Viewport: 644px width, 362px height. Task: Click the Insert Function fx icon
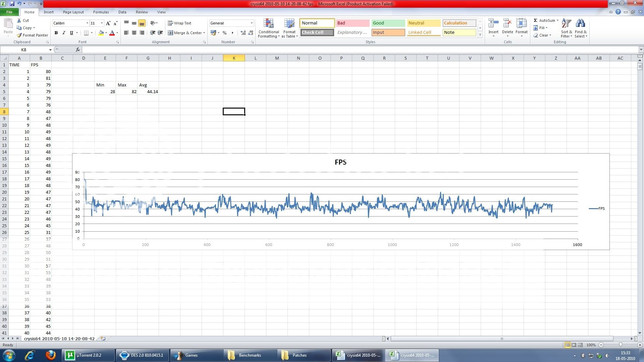[77, 50]
